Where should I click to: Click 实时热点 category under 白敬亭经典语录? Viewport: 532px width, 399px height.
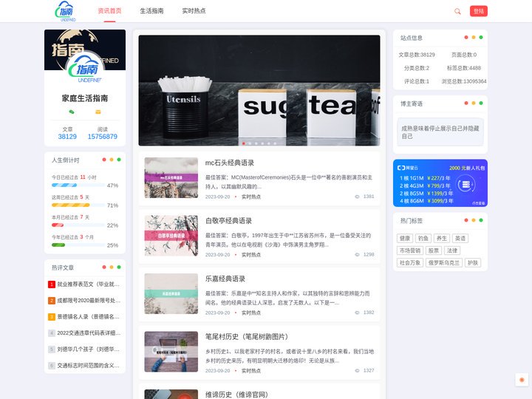(x=251, y=255)
